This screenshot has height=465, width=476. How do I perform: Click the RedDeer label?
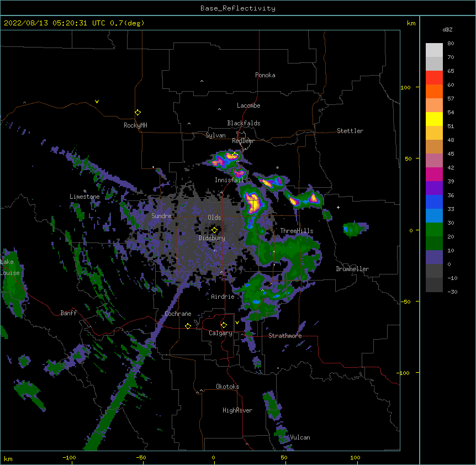click(243, 141)
